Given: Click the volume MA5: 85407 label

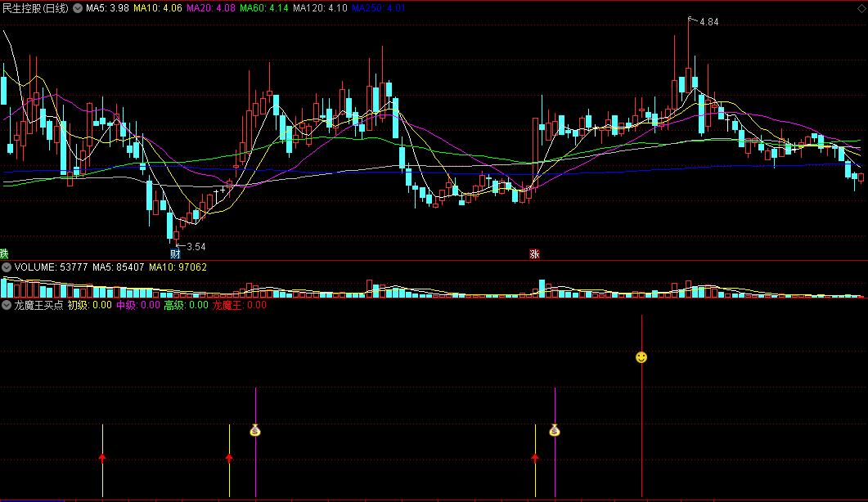Looking at the screenshot, I should tap(119, 267).
